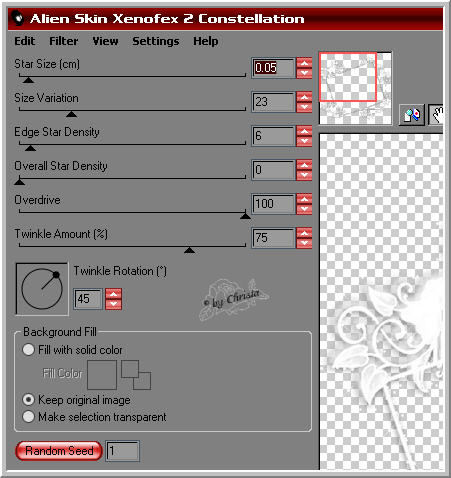451x478 pixels.
Task: Click the navigator preview thumbnail
Action: tap(355, 88)
